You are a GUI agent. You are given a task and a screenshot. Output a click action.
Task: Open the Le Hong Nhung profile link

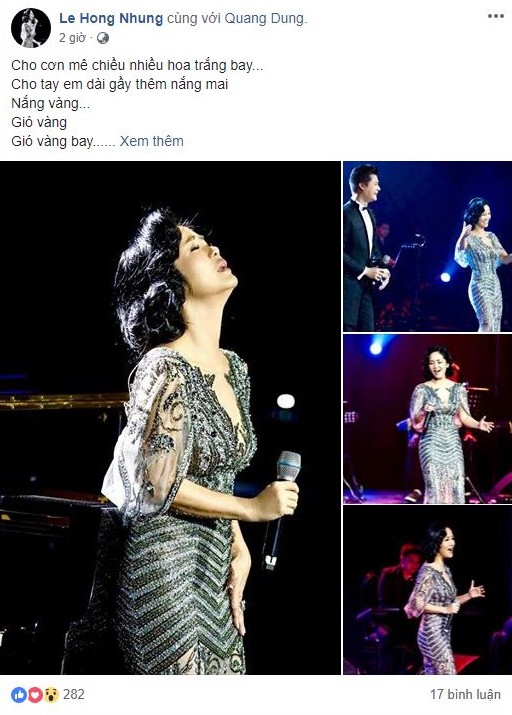click(111, 19)
